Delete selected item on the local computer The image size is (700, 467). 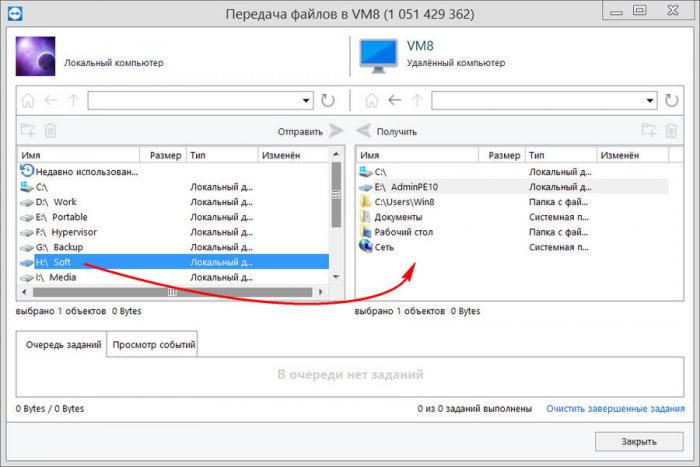point(50,131)
